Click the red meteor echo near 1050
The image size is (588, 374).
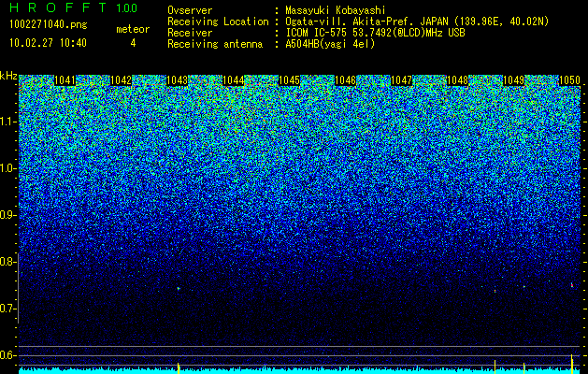coord(572,285)
